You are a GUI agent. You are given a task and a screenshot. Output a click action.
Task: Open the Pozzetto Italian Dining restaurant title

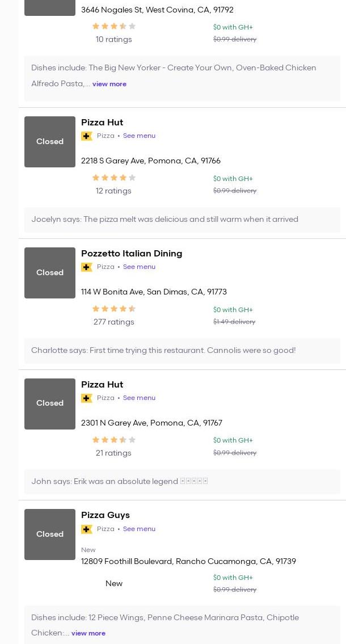tap(132, 254)
